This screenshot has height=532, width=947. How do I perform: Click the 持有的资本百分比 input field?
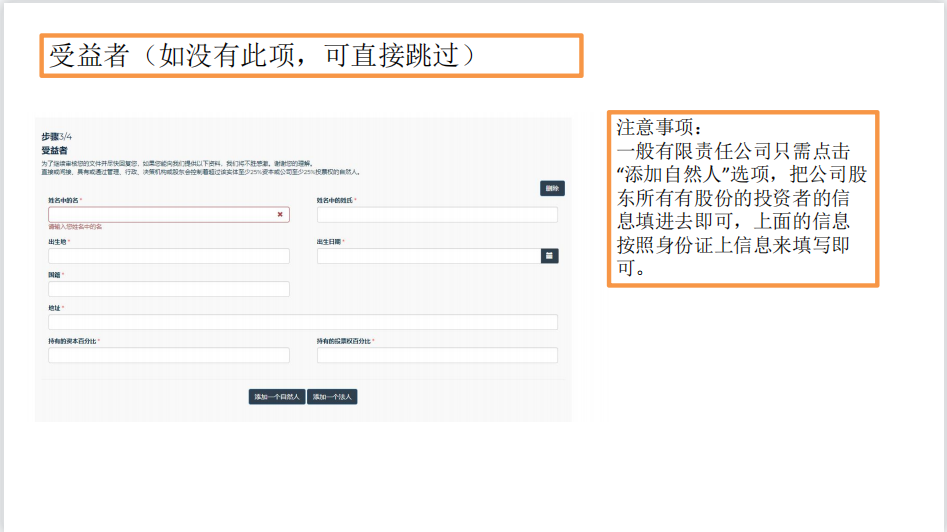pos(169,355)
